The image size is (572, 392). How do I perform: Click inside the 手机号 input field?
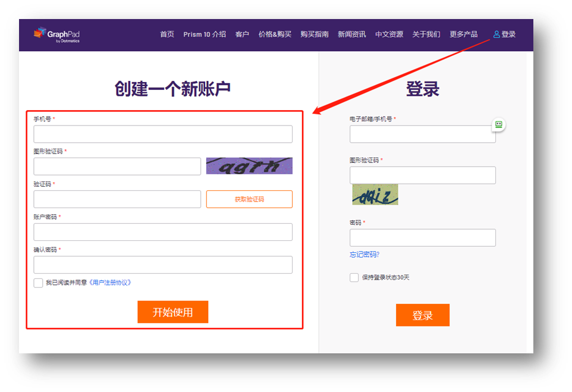(163, 134)
